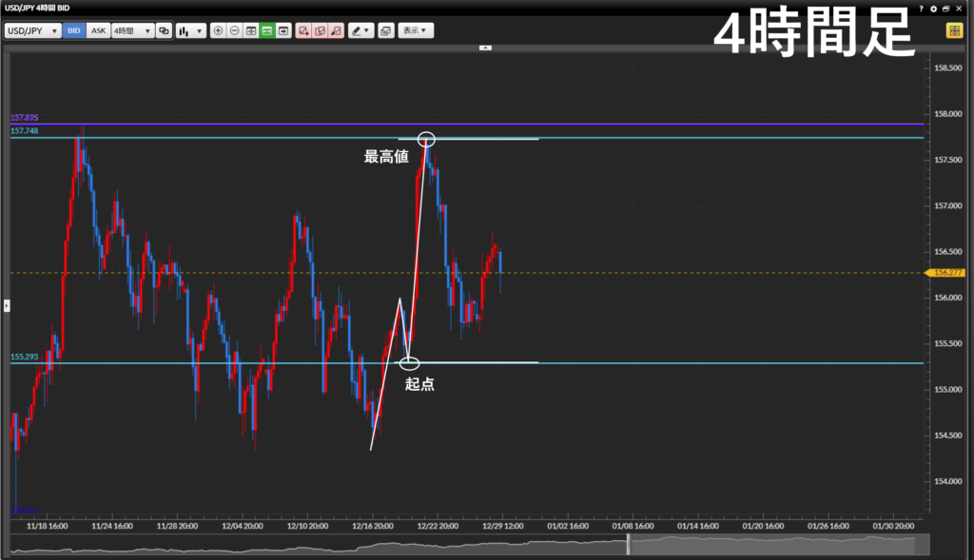Screen dimensions: 974x560
Task: Open the 表示 display menu
Action: (415, 30)
